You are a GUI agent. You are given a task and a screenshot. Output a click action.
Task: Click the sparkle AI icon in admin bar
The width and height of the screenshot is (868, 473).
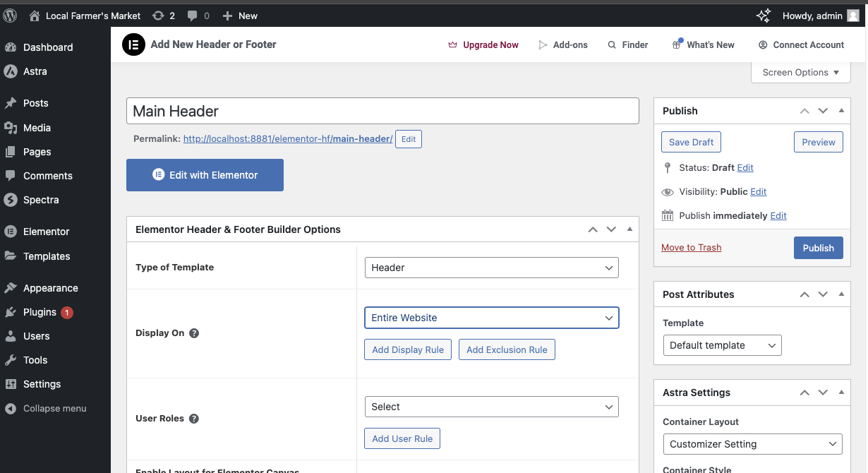763,16
